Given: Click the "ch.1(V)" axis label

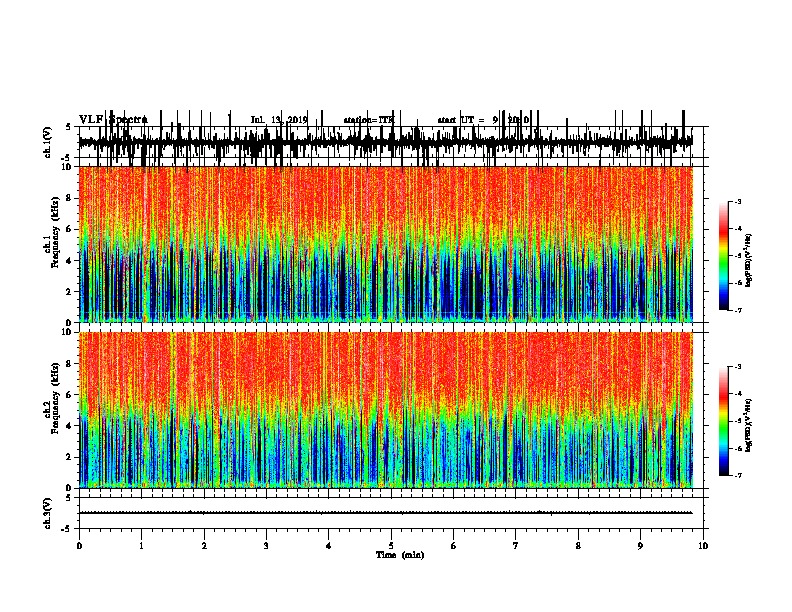Looking at the screenshot, I should coord(48,142).
